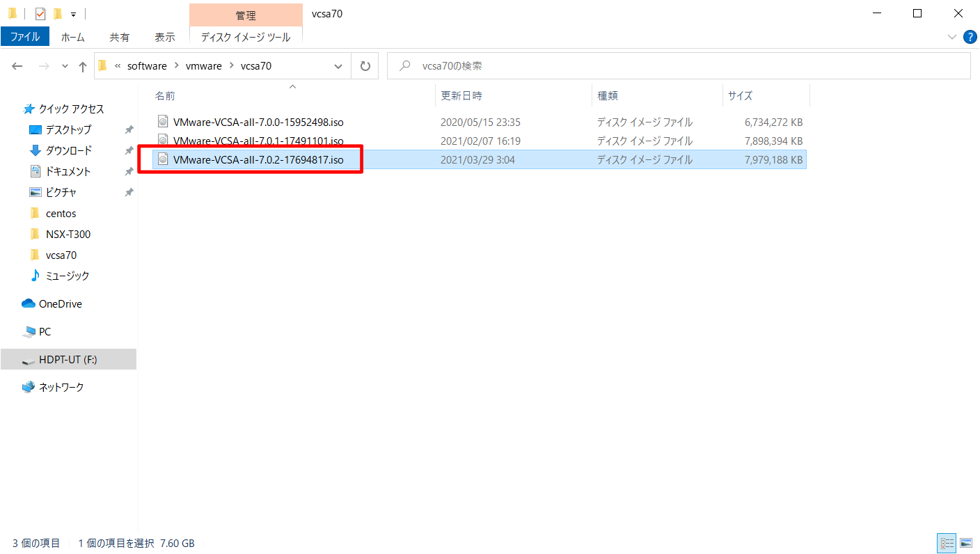Click the OneDrive cloud icon
The image size is (980, 554).
[x=29, y=303]
